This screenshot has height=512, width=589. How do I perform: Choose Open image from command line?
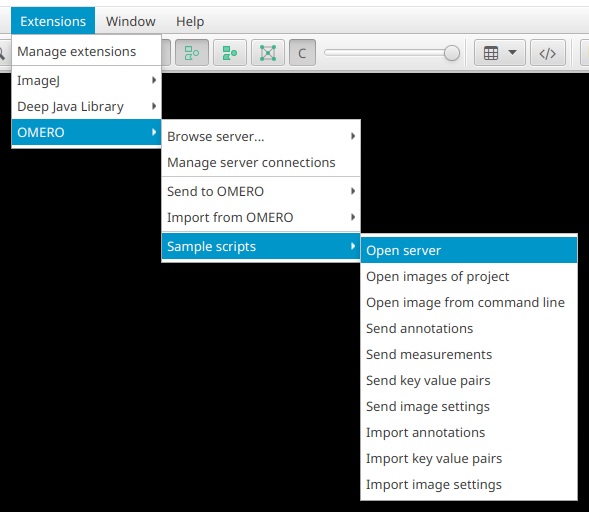coord(469,302)
